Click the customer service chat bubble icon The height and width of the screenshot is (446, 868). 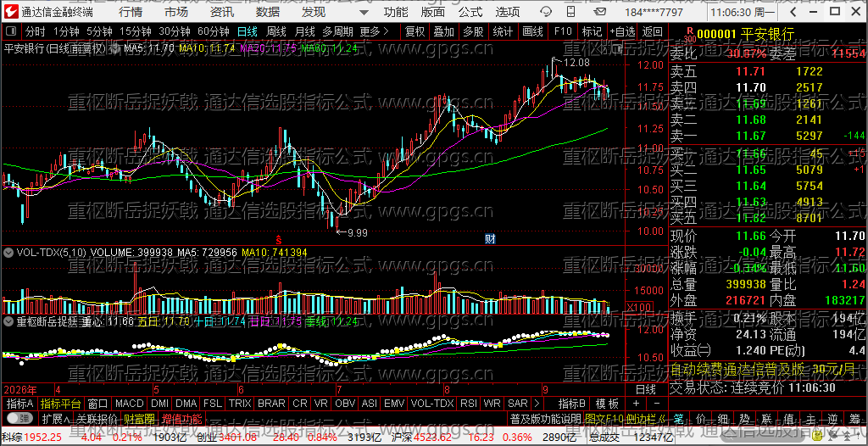pyautogui.click(x=546, y=12)
